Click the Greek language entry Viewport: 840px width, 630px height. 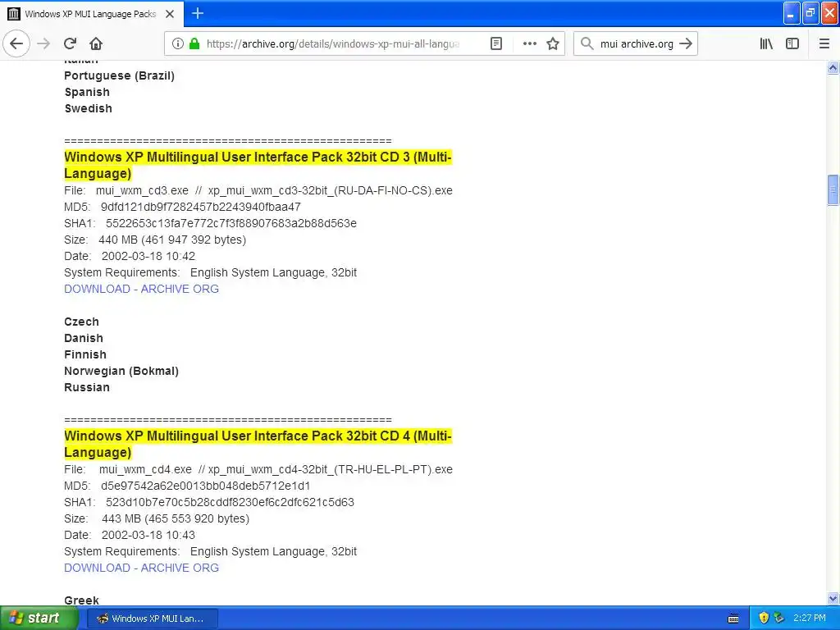[x=81, y=600]
